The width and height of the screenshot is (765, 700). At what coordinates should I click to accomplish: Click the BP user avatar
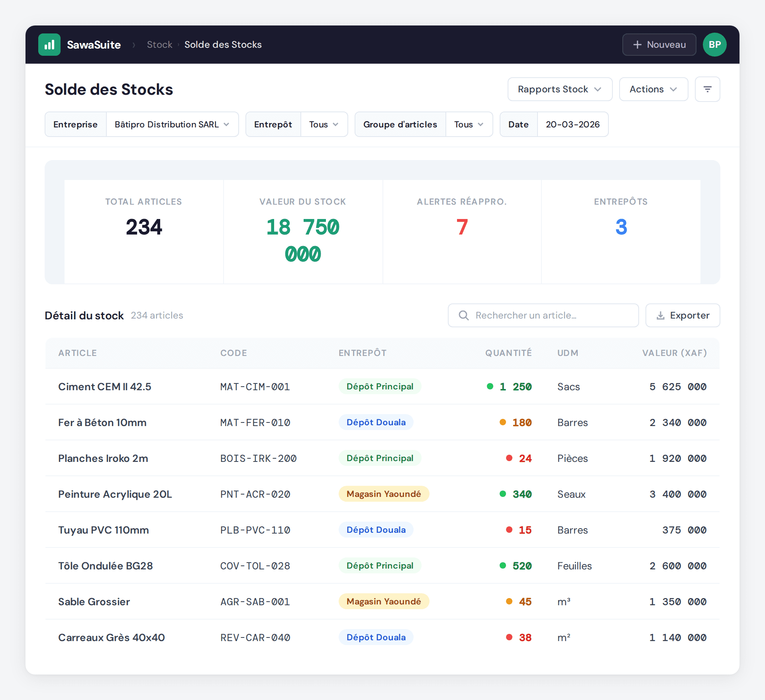pyautogui.click(x=714, y=45)
